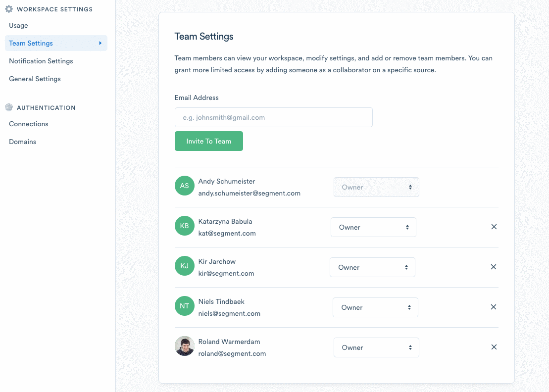This screenshot has height=392, width=549.
Task: Open the Connections page
Action: pos(29,124)
